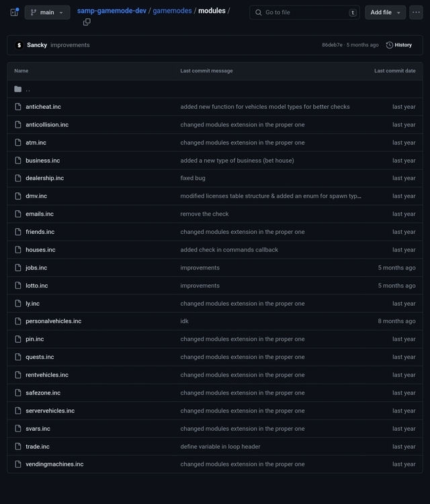Open the samp-gamemode-dev repository link
This screenshot has height=504, width=430.
pos(112,11)
